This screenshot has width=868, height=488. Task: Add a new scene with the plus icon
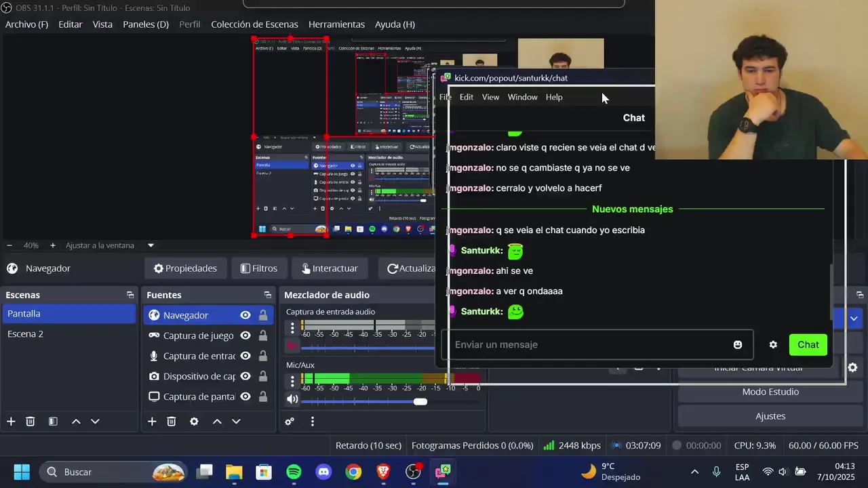point(11,422)
